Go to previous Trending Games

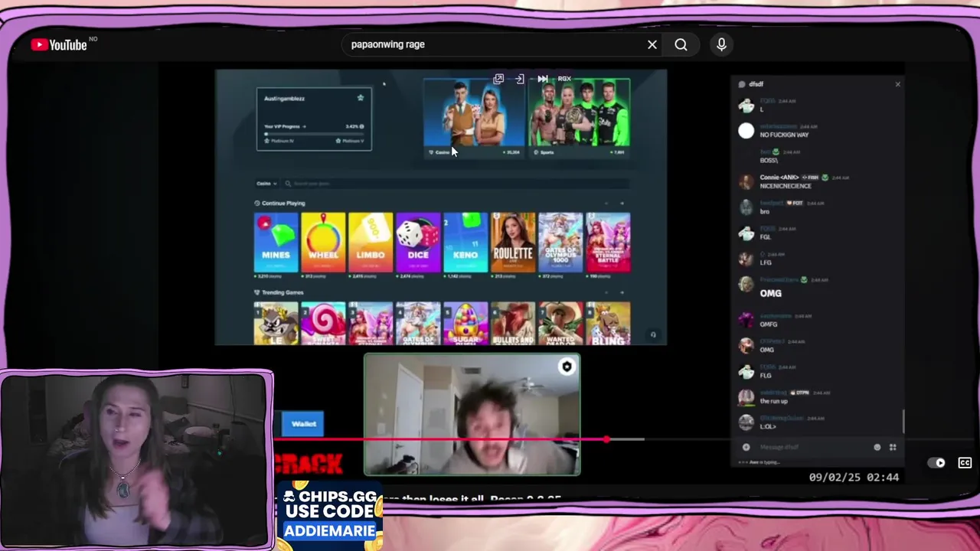[606, 292]
